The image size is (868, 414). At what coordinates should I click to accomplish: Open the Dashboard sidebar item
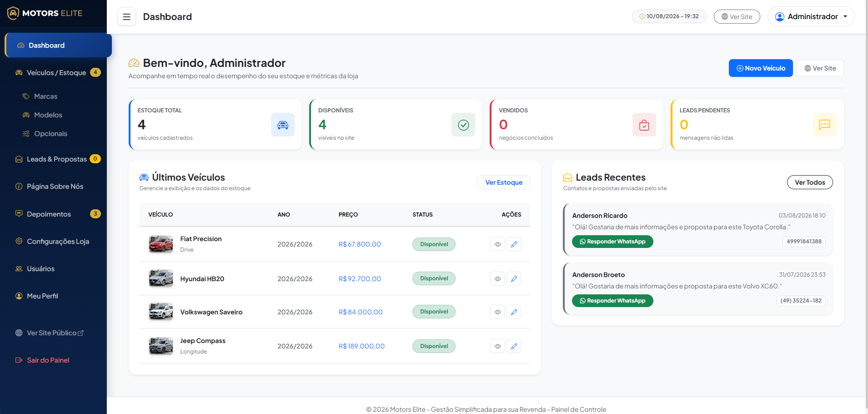[x=58, y=45]
